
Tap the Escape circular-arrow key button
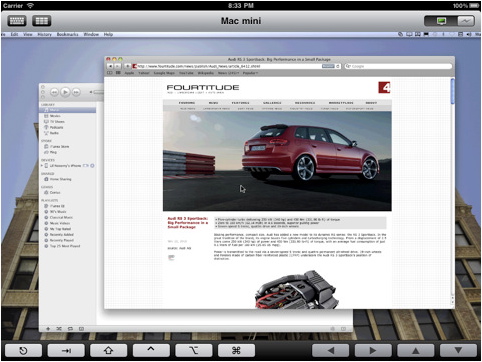[x=23, y=350]
